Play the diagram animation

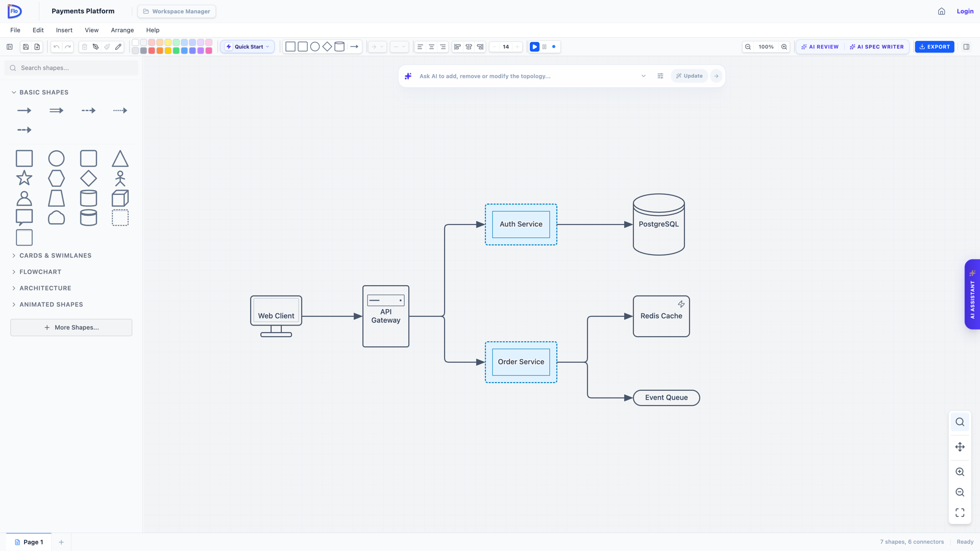tap(534, 47)
